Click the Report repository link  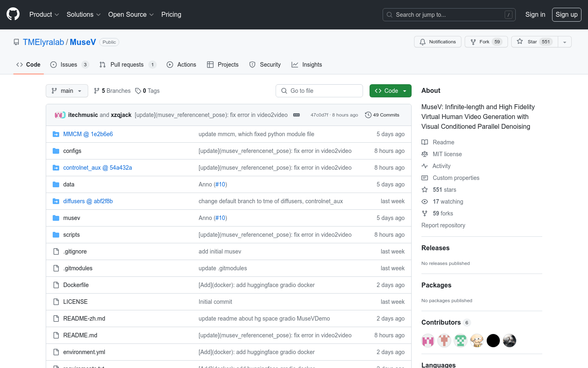443,225
